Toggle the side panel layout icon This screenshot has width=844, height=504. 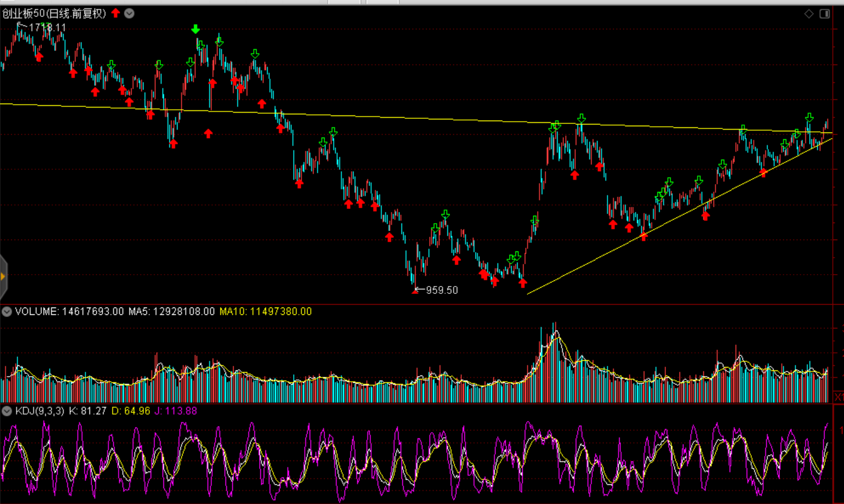[825, 14]
